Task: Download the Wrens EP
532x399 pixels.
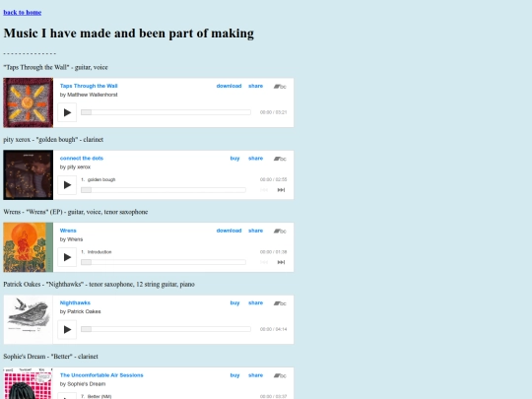Action: [x=229, y=231]
